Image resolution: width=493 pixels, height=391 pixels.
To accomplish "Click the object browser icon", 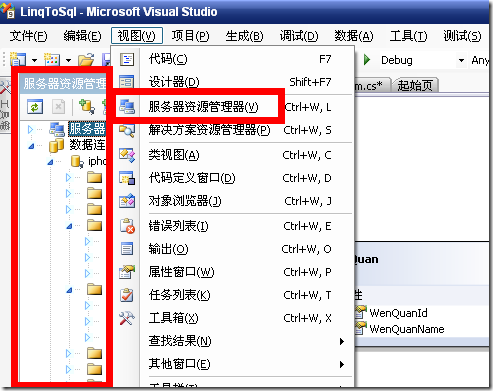I will pos(127,201).
